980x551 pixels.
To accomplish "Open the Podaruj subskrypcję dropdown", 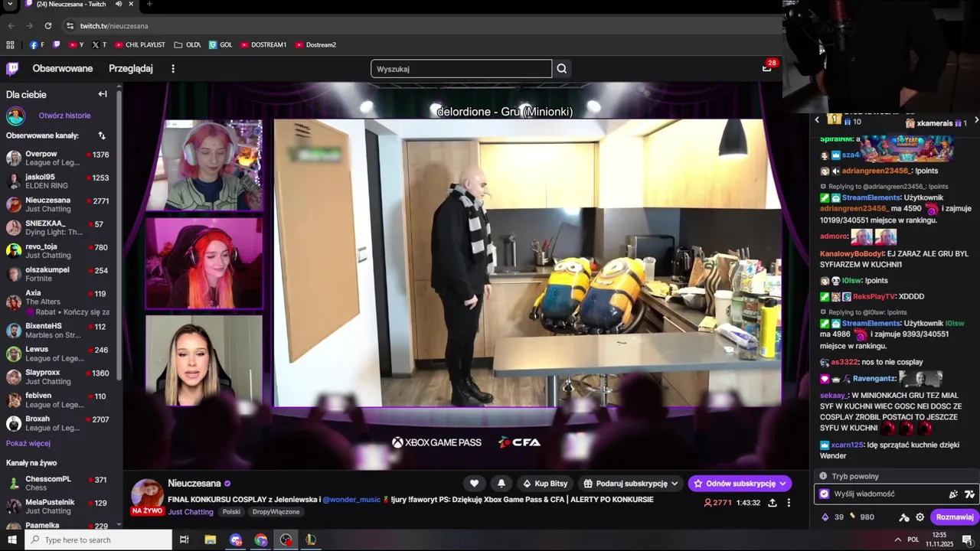I will pos(630,484).
